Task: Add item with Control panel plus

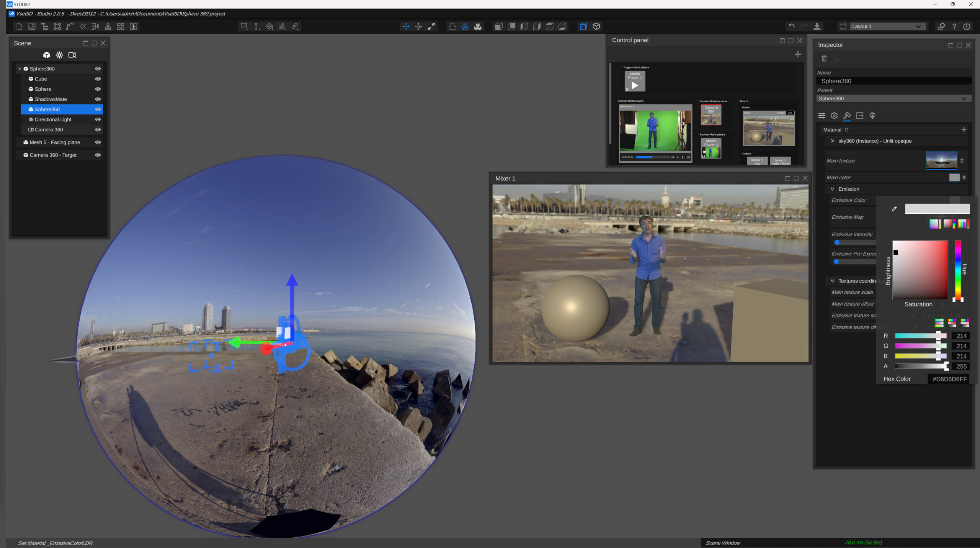Action: pos(798,54)
